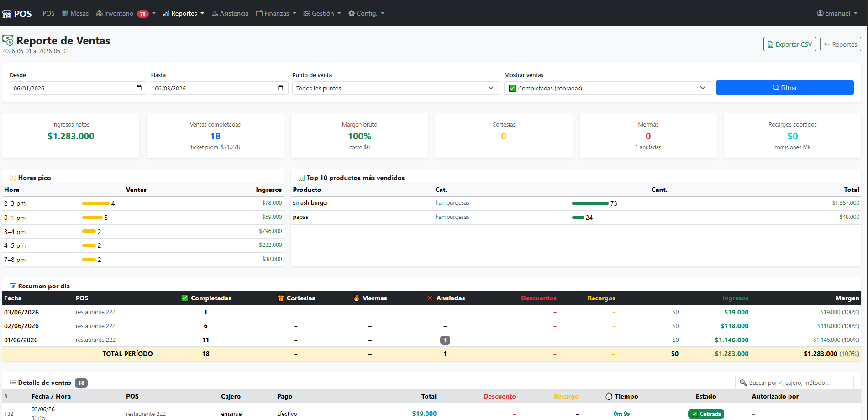
Task: Click the clock icon beside Horas pico
Action: click(13, 178)
